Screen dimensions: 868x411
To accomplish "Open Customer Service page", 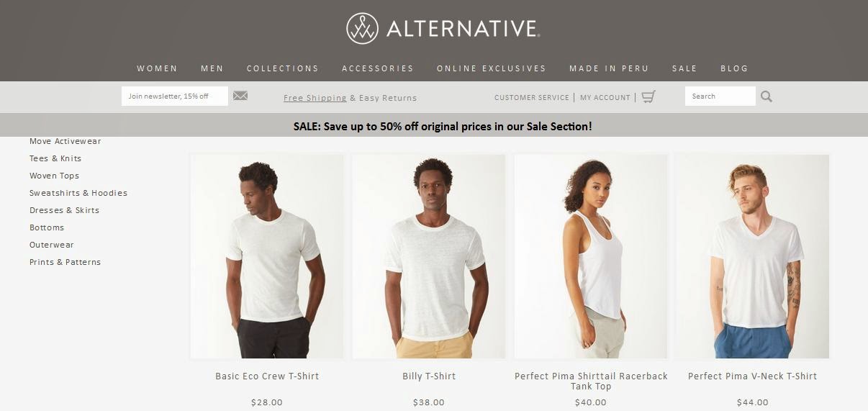I will click(532, 97).
